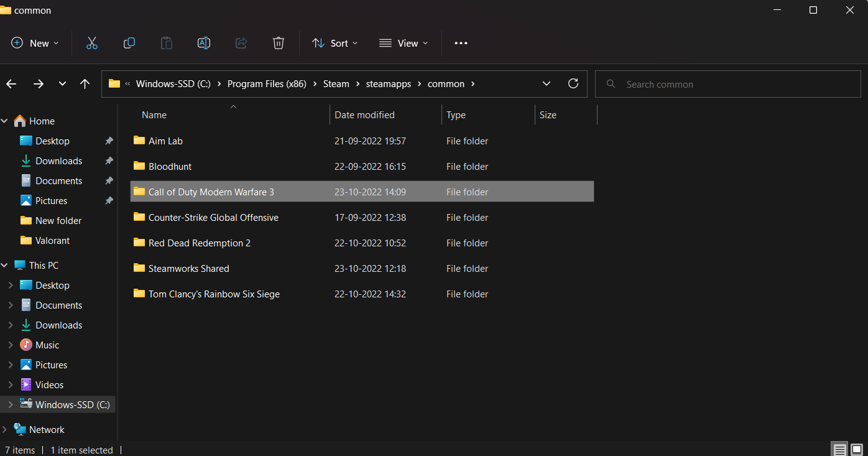The image size is (868, 456).
Task: Click the Copy icon in toolbar
Action: [129, 43]
